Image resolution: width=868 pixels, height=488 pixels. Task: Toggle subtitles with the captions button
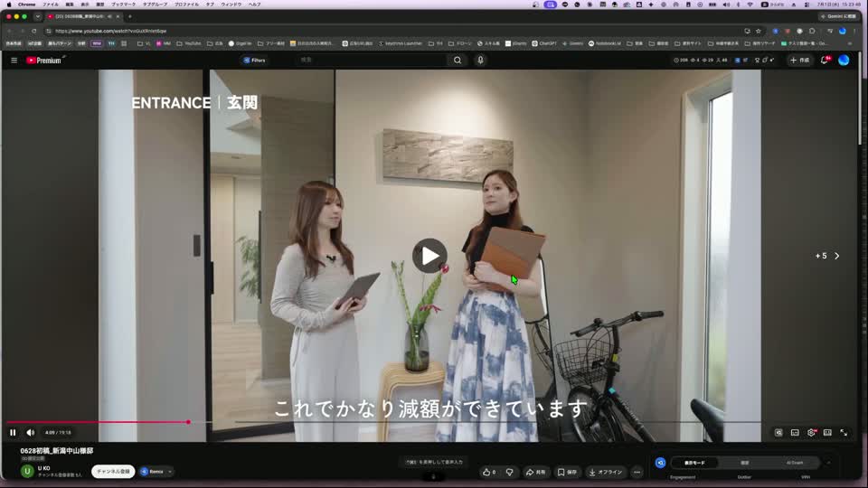tap(795, 433)
